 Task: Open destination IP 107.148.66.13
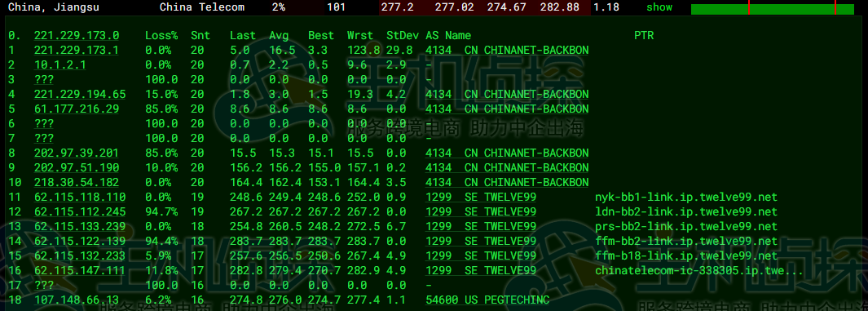[x=77, y=300]
